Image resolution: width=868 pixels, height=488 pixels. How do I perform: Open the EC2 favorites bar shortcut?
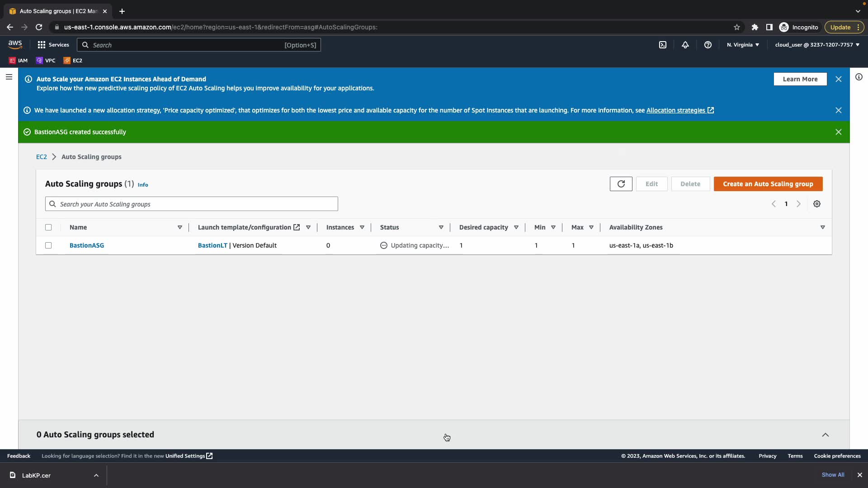click(73, 60)
